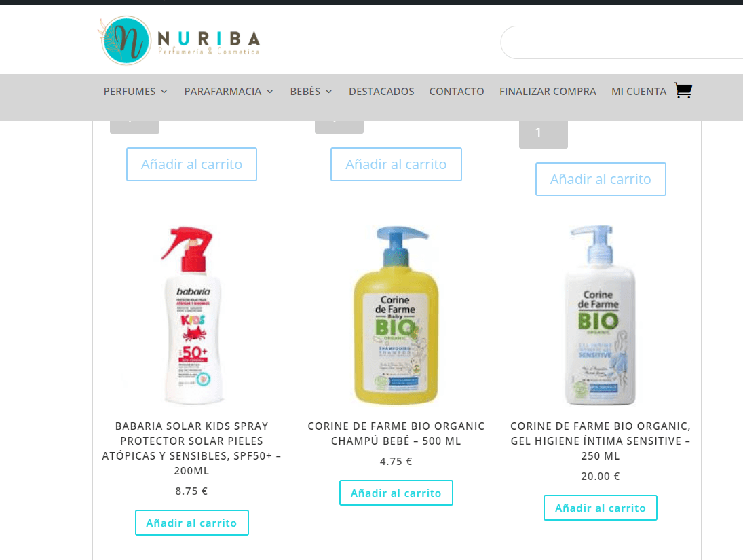Screen dimensions: 743x560
Task: Click the quantity field showing 1
Action: point(544,133)
